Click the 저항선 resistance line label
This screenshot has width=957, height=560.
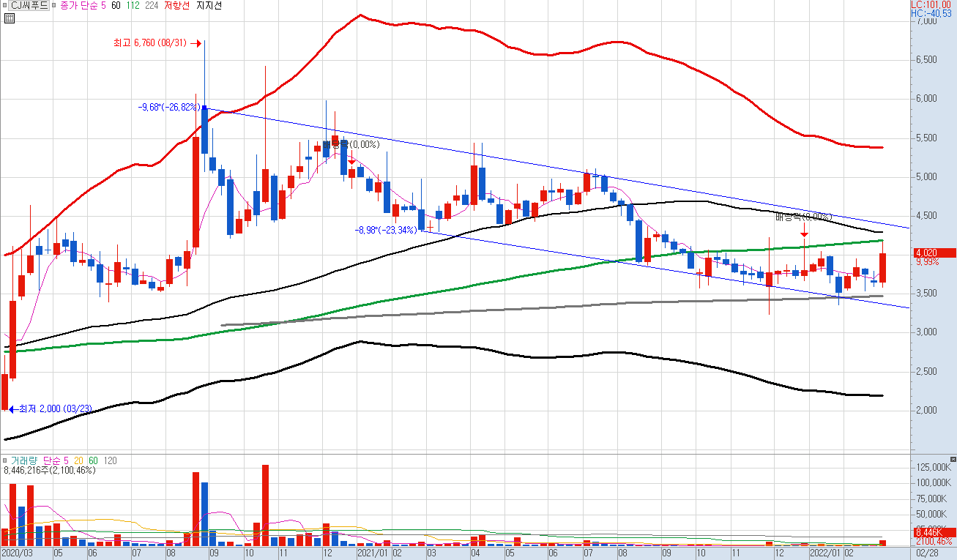pos(176,5)
